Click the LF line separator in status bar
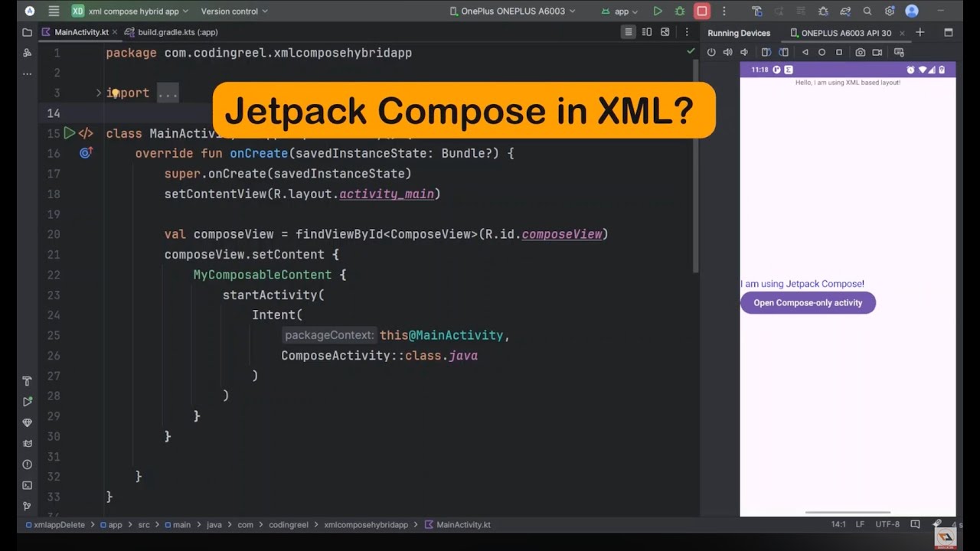Image resolution: width=980 pixels, height=551 pixels. (x=860, y=525)
